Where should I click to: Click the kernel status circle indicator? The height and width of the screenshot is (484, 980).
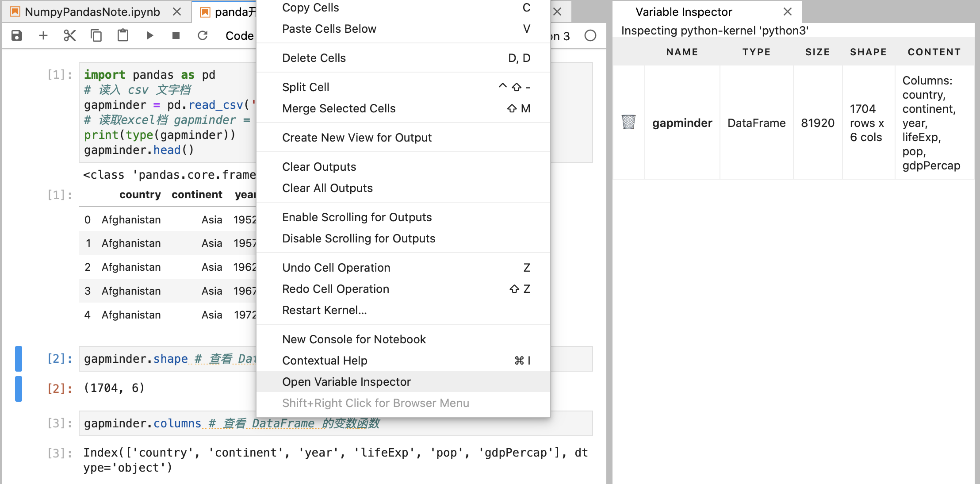point(590,35)
